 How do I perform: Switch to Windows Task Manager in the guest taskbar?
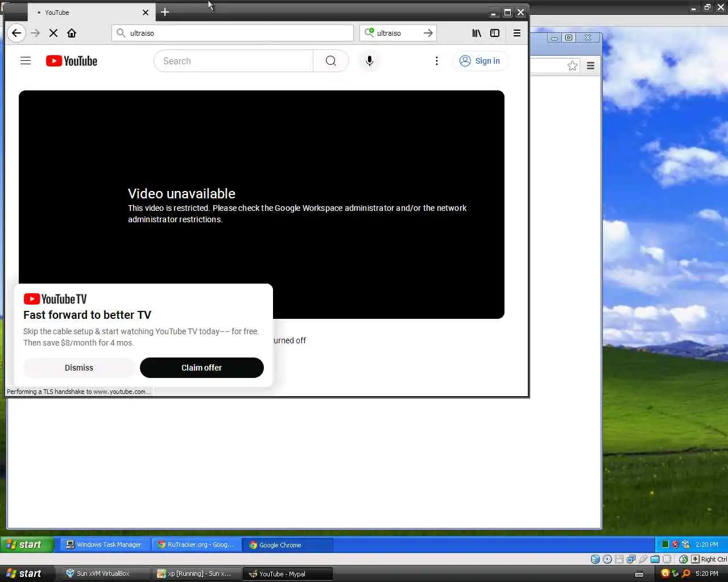pyautogui.click(x=105, y=544)
